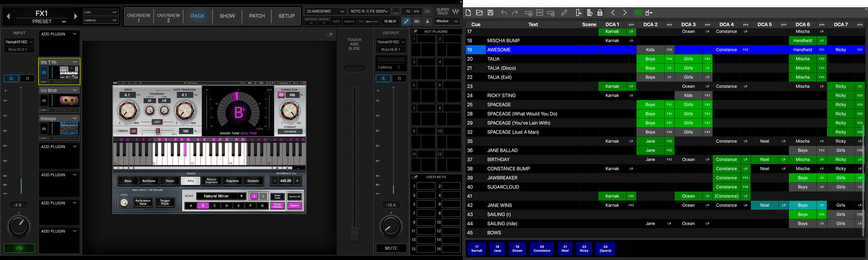Pop out the Hot Plugins panel
This screenshot has width=868, height=260.
[414, 32]
